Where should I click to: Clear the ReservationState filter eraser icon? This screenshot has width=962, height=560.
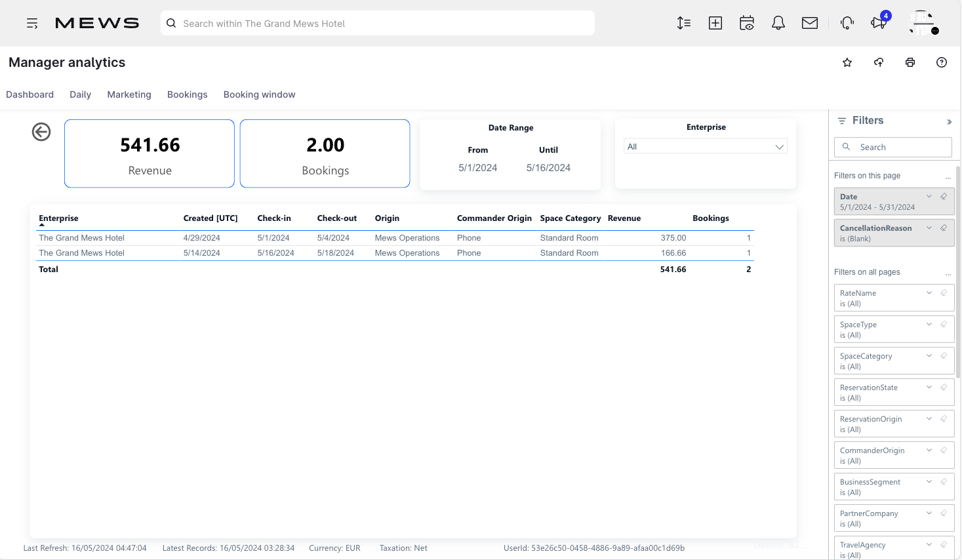pyautogui.click(x=944, y=387)
